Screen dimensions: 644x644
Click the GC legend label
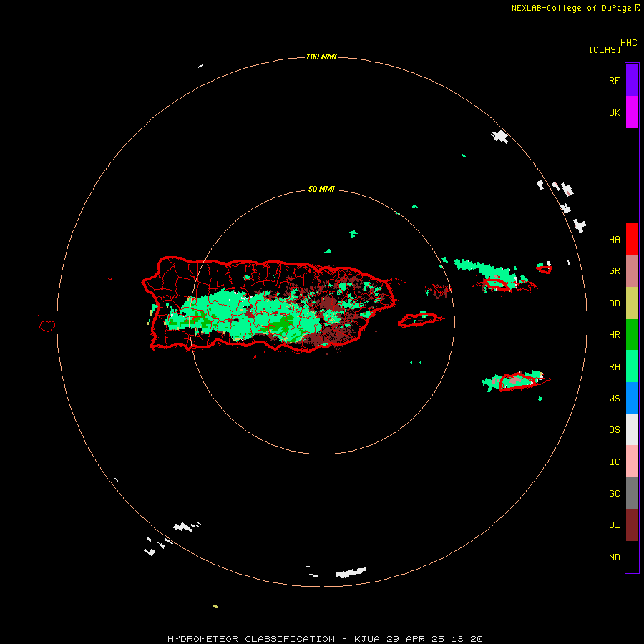614,493
